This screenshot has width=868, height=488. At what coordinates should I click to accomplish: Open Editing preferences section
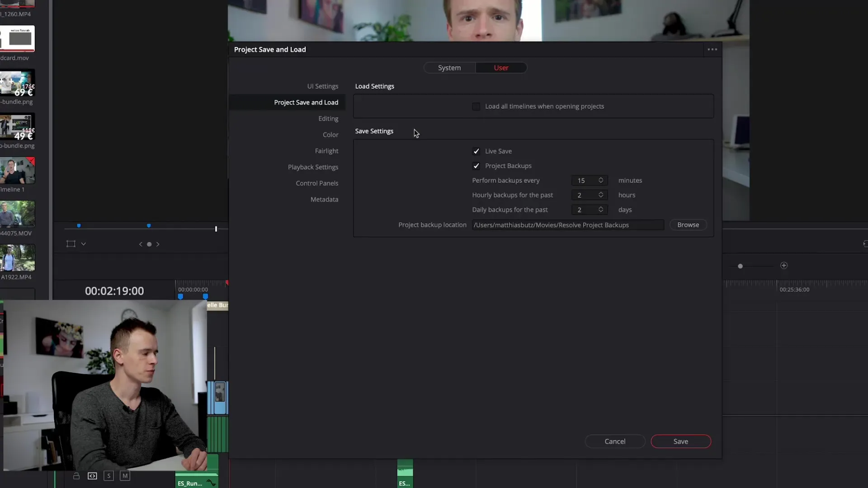coord(328,118)
